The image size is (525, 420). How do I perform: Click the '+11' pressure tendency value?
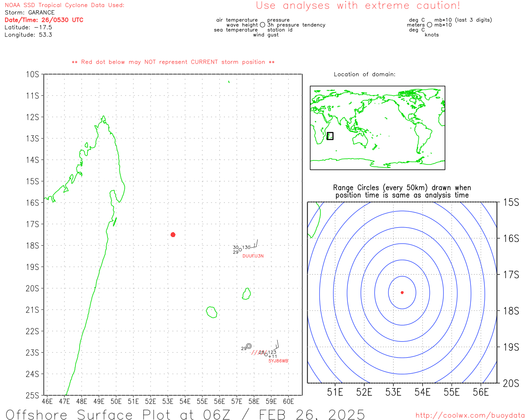pyautogui.click(x=273, y=356)
